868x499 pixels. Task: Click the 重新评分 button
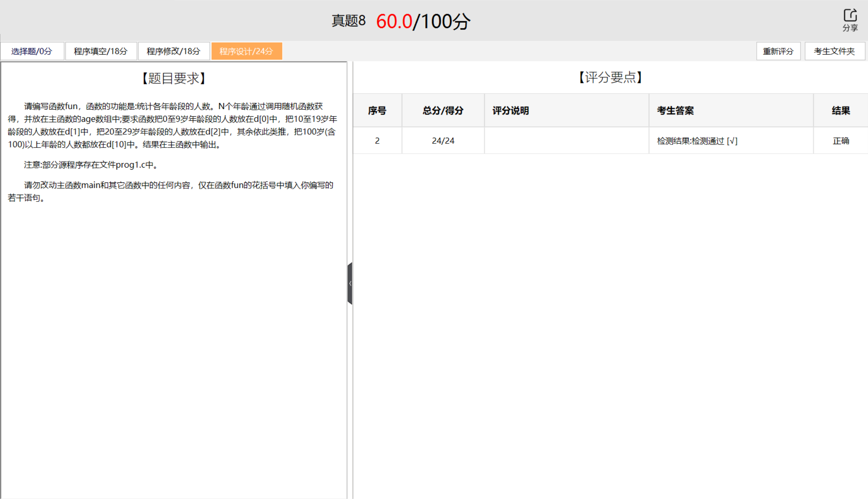(778, 51)
